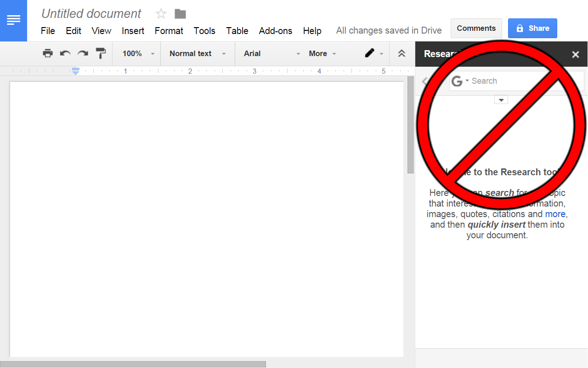Rename the Untitled document title
Image resolution: width=588 pixels, height=368 pixels.
tap(91, 14)
